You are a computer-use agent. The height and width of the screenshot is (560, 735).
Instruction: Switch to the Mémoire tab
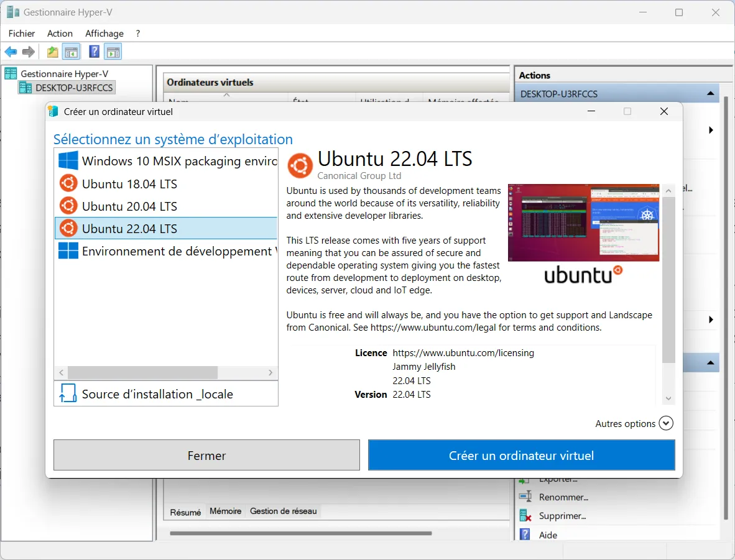pos(225,512)
